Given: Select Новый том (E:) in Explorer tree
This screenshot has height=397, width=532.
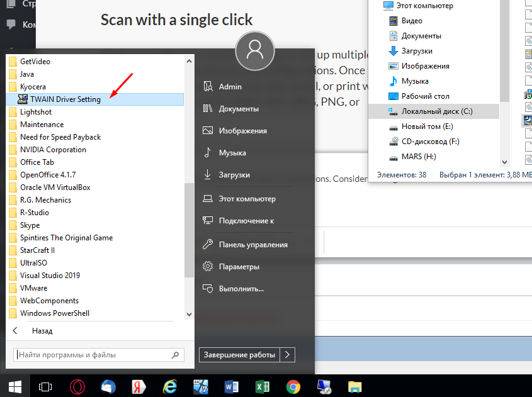Looking at the screenshot, I should point(427,126).
